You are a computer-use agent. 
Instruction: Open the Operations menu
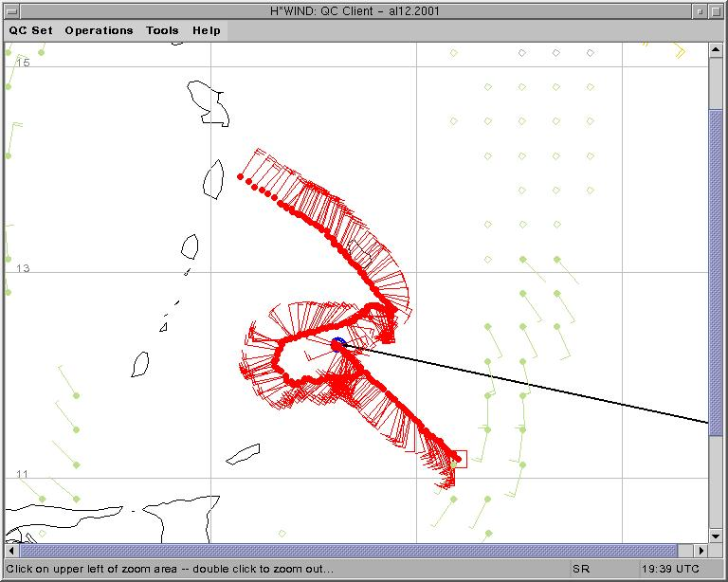(99, 30)
